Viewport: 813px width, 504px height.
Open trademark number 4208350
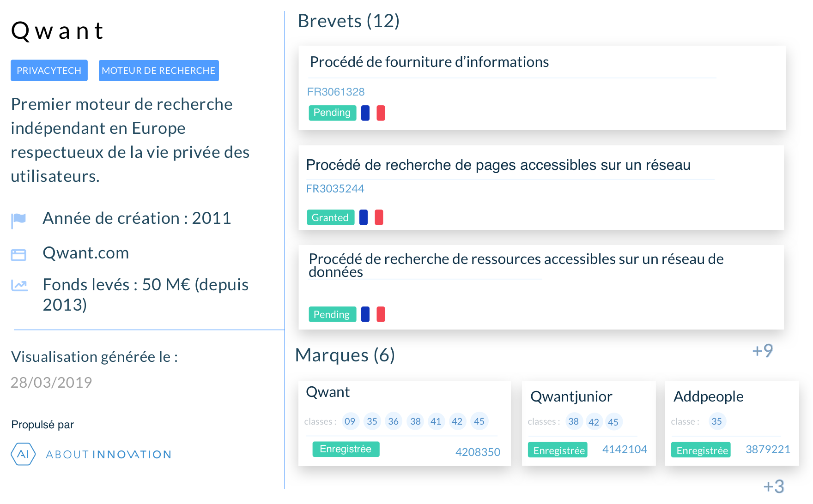click(478, 452)
